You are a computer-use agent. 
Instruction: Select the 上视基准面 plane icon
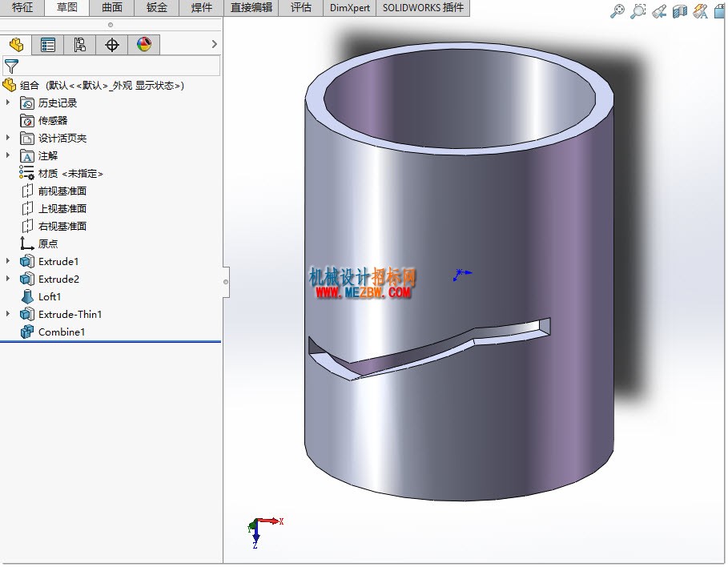(x=27, y=208)
